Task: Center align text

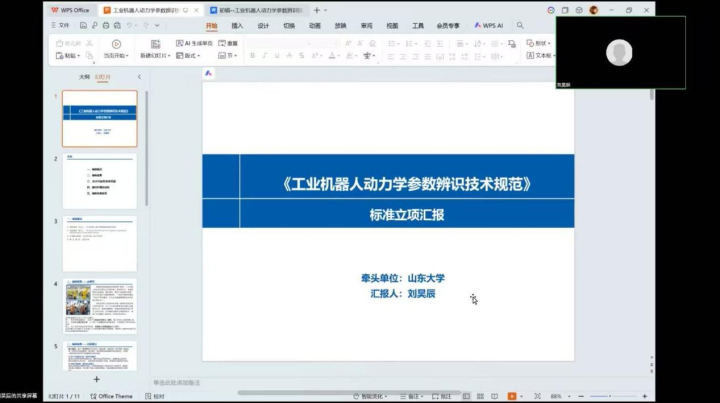Action: 403,56
